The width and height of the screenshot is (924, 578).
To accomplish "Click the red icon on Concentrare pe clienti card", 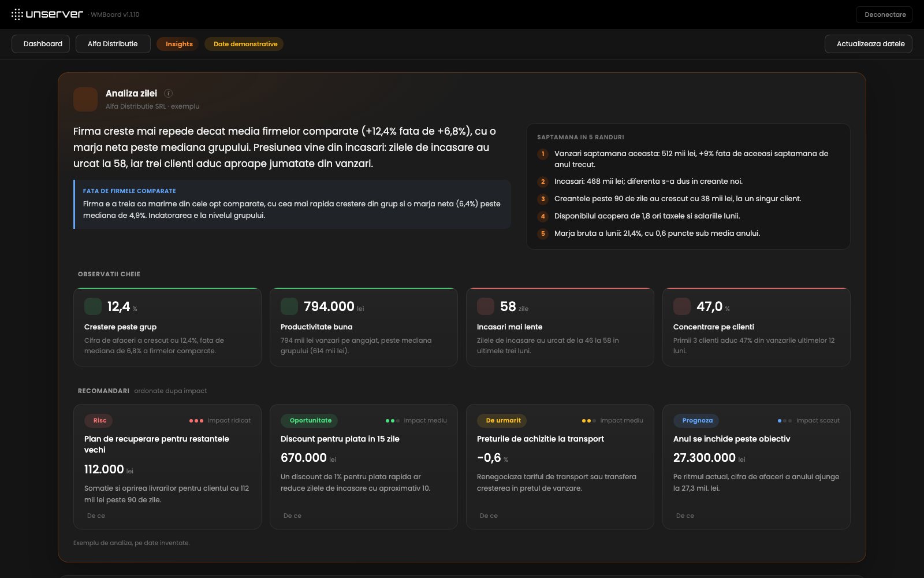I will point(682,306).
